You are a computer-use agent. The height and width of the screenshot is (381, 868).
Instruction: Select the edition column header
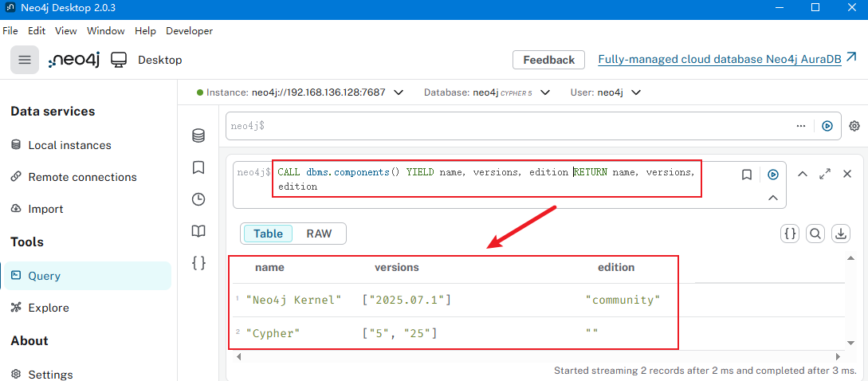point(616,268)
